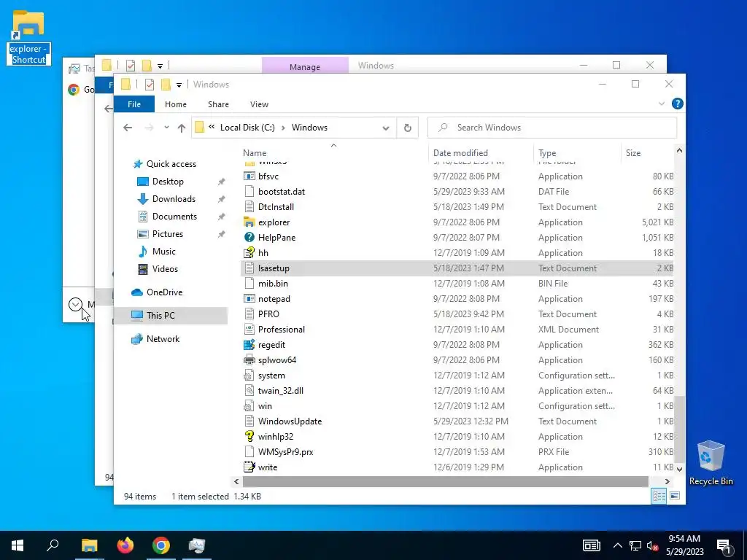Viewport: 747px width, 560px height.
Task: Open Task Manager from the taskbar
Action: tap(197, 545)
